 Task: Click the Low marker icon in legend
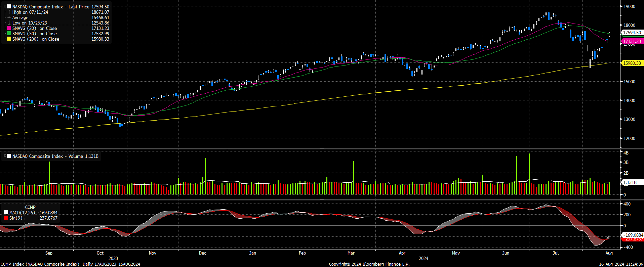tap(9, 23)
